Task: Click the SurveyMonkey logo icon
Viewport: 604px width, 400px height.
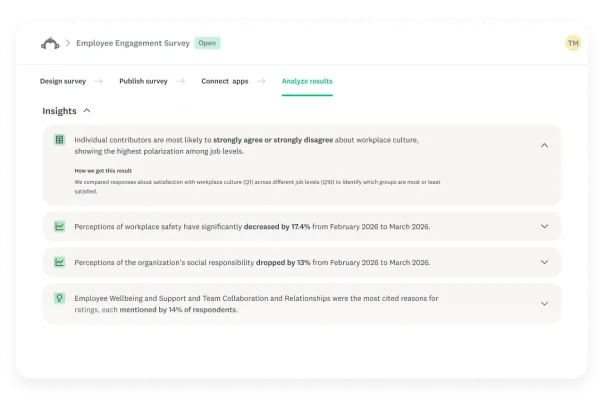Action: click(50, 43)
